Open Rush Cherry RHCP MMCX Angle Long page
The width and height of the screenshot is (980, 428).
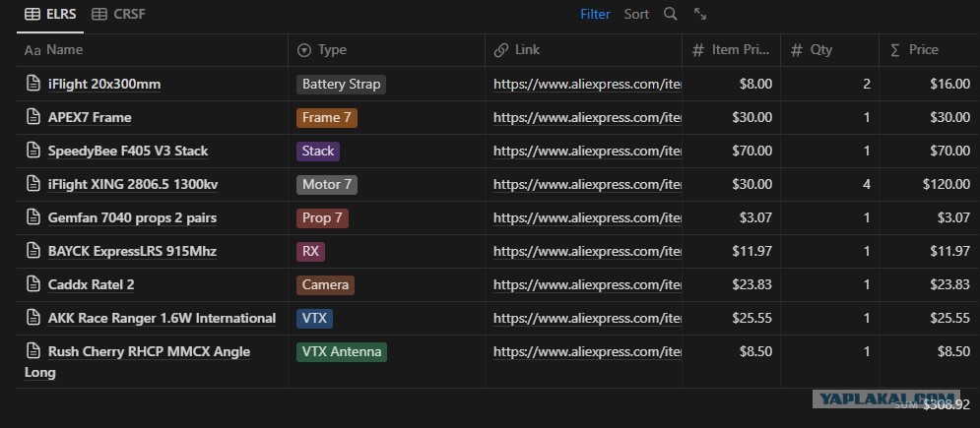138,362
